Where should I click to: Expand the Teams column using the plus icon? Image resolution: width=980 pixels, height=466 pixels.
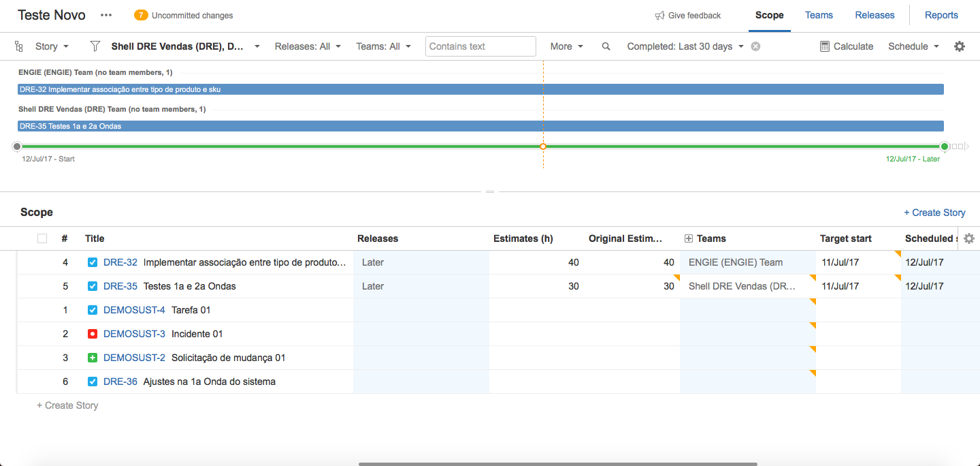point(689,238)
